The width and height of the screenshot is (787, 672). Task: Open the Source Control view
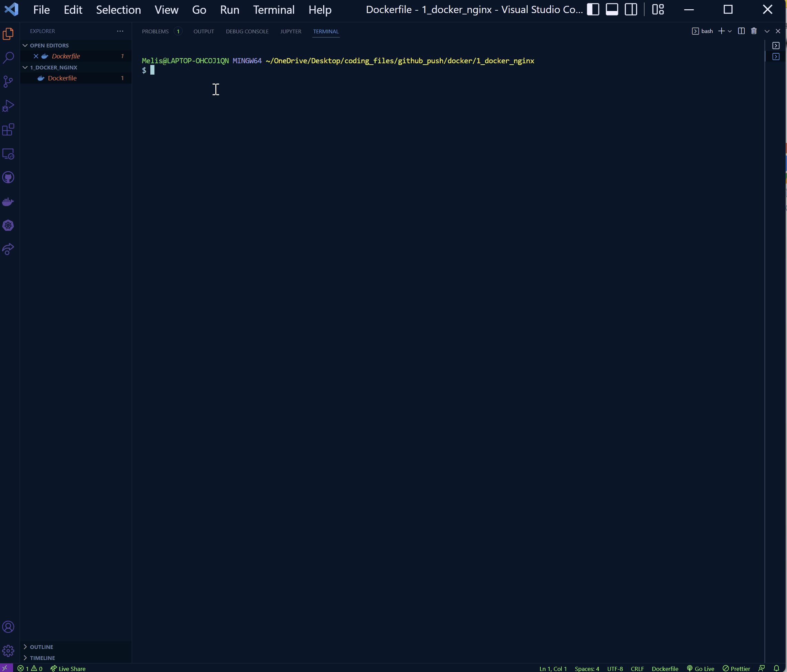tap(8, 81)
